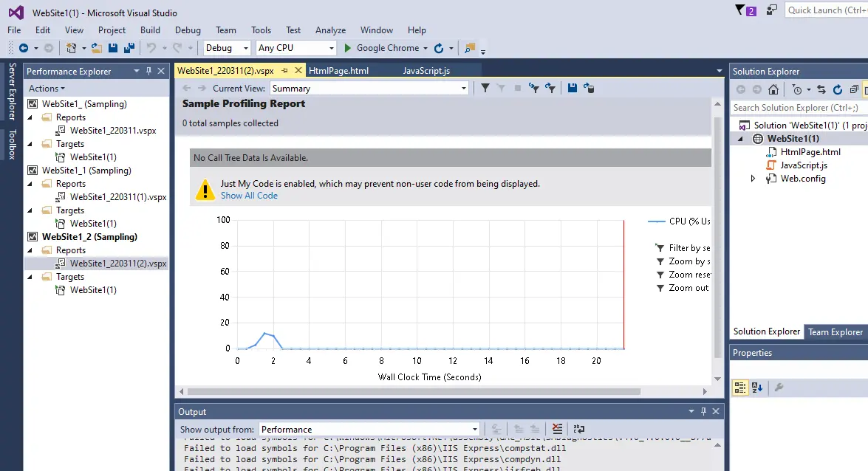Open the Tools menu
The image size is (868, 471).
tap(261, 30)
